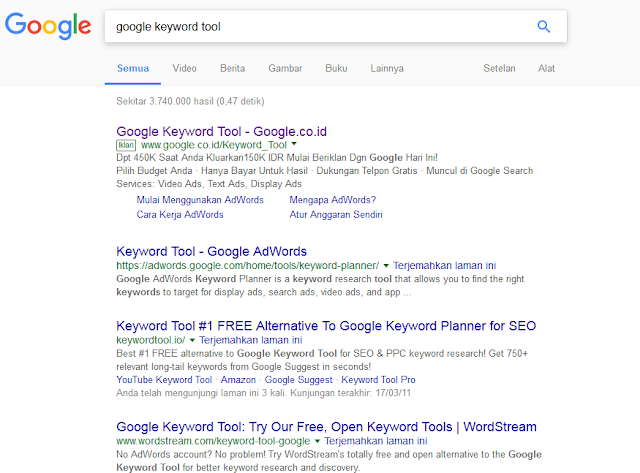Switch to the Video results tab
This screenshot has width=640, height=473.
pyautogui.click(x=184, y=68)
